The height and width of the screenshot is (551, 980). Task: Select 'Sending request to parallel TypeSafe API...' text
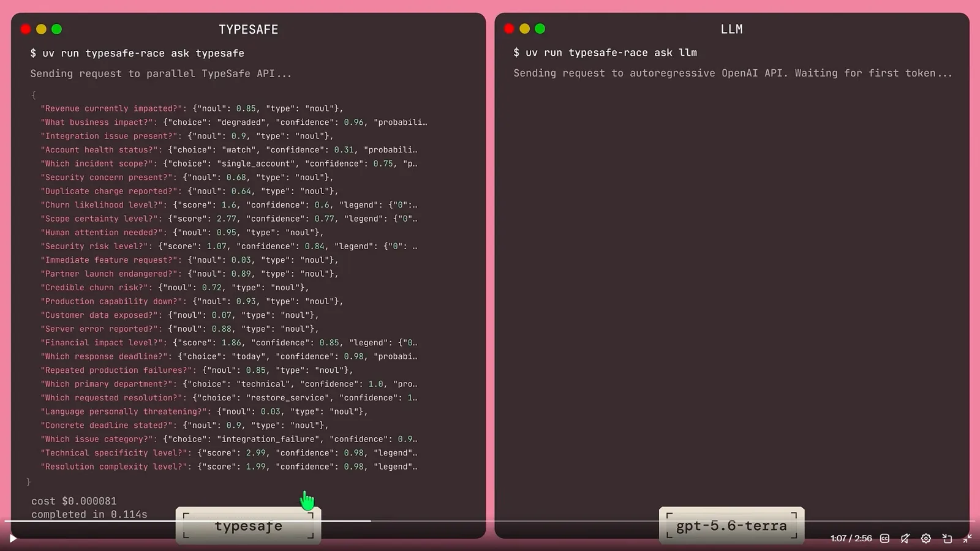tap(161, 73)
